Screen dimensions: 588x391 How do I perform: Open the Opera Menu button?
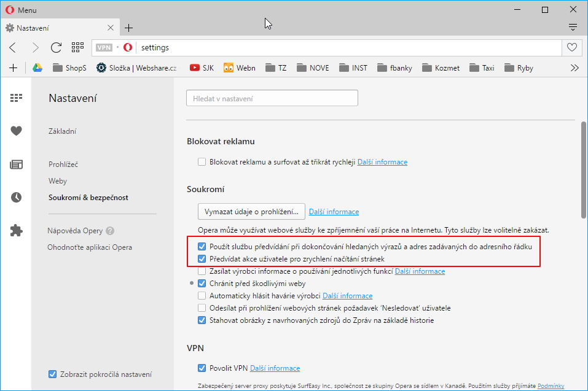21,10
